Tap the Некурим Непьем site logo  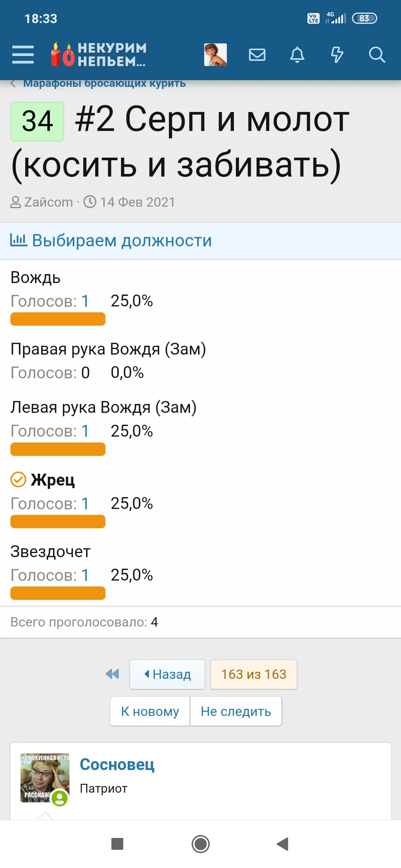pos(99,55)
